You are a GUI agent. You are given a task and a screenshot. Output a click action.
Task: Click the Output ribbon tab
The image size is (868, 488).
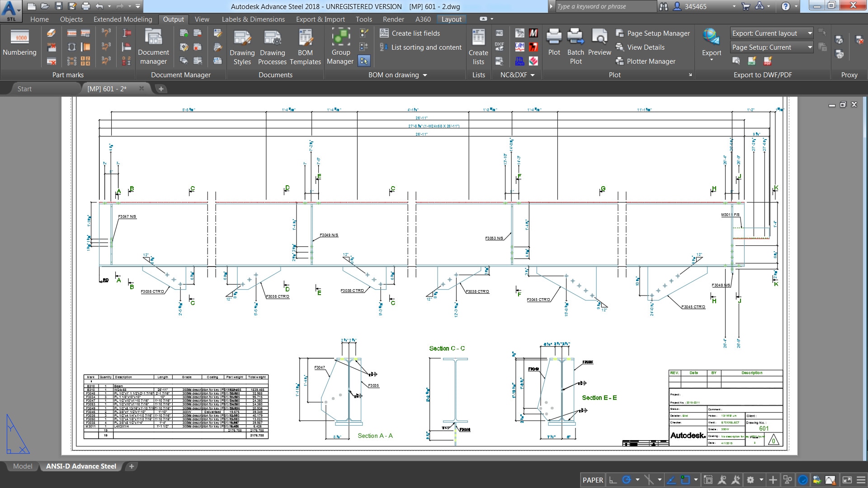[x=173, y=19]
